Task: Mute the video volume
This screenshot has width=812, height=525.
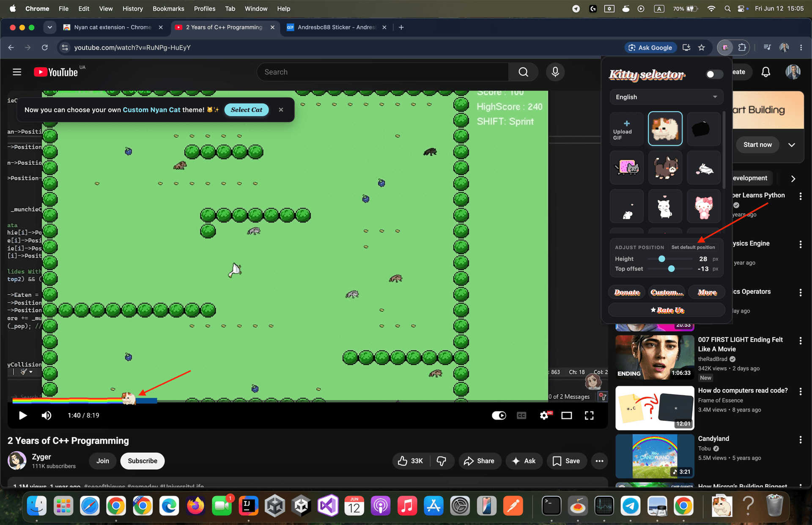Action: click(x=47, y=415)
